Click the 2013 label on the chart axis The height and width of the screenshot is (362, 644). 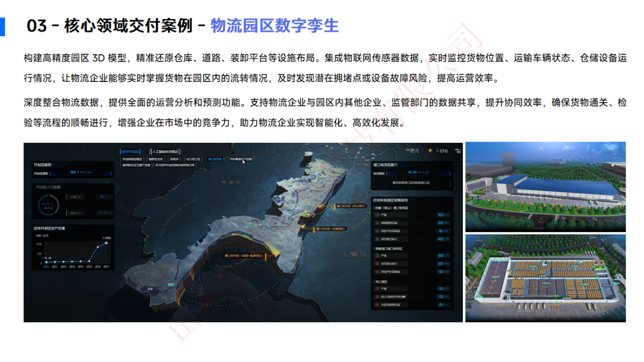72,267
